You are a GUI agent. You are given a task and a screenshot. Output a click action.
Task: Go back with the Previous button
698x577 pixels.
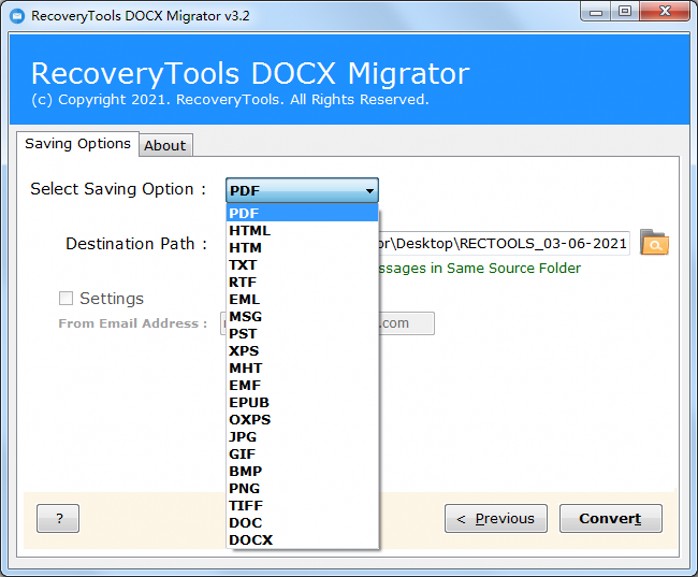click(496, 518)
